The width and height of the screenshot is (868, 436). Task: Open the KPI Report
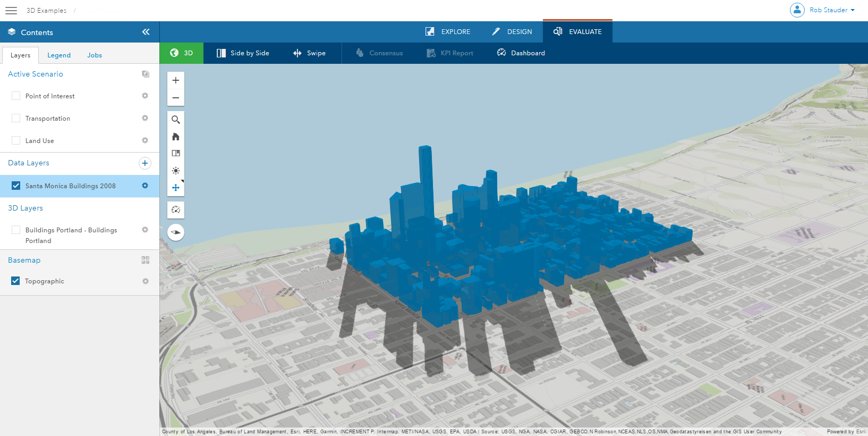point(450,53)
